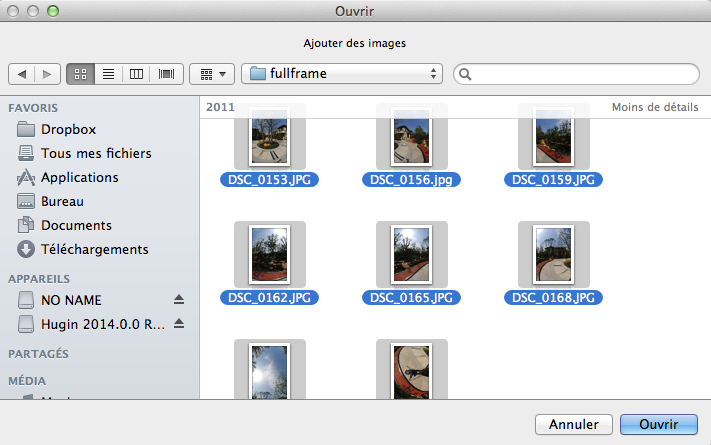Open Téléchargements in the sidebar
Screen dimensions: 711x445
coord(94,249)
